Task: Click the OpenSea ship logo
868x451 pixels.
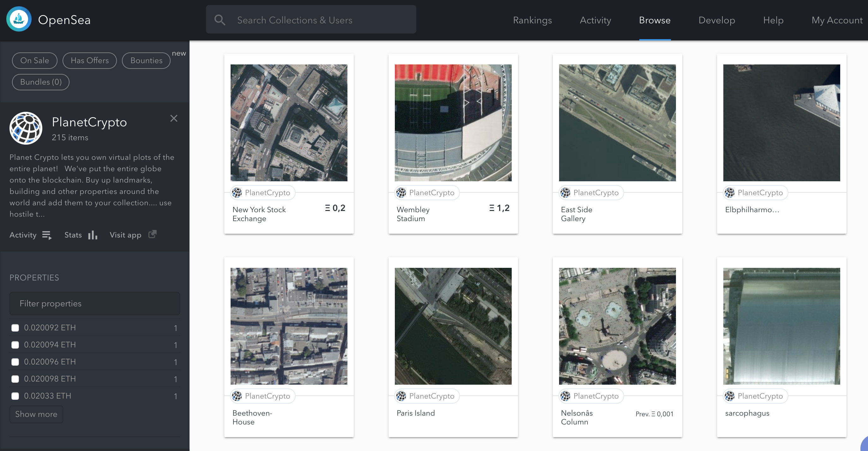Action: [19, 19]
